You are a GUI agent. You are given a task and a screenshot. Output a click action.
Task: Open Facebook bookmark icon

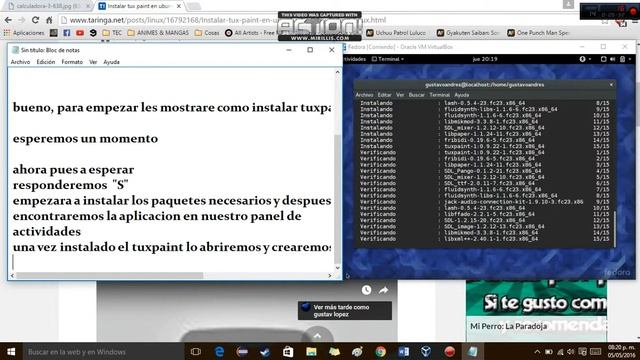pyautogui.click(x=67, y=33)
